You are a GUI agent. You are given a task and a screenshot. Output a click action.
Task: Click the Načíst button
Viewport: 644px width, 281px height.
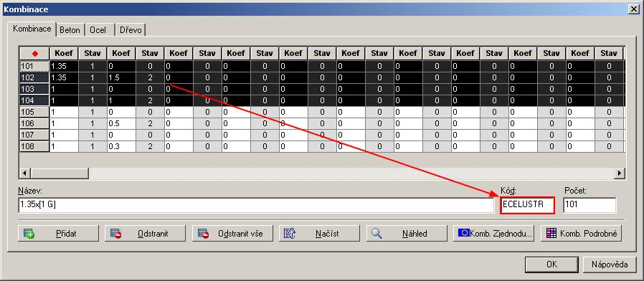click(320, 234)
